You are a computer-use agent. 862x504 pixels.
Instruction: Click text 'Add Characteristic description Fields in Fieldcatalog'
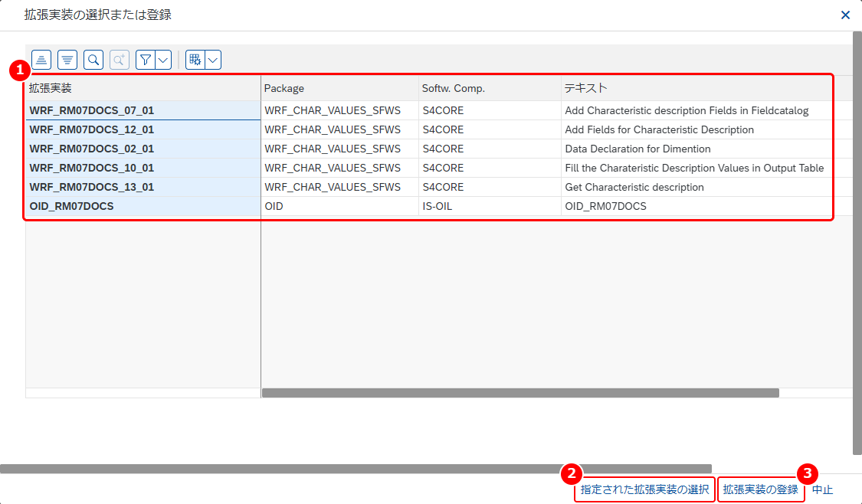[x=687, y=110]
